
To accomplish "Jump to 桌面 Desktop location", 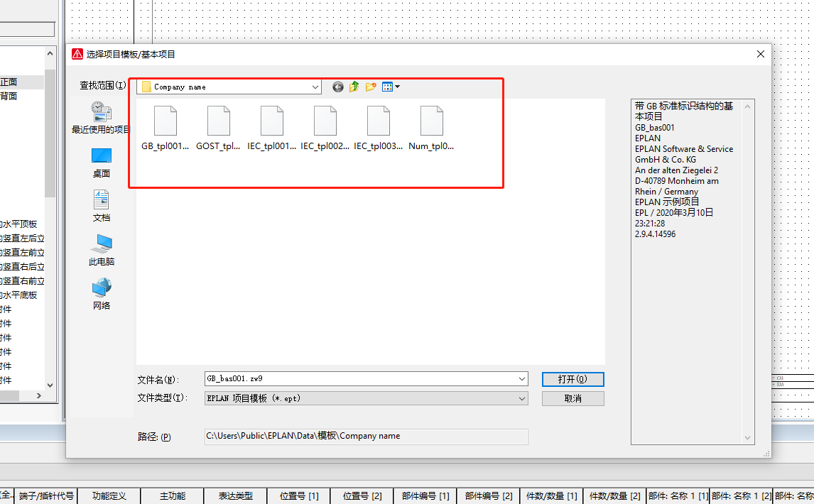I will 101,163.
